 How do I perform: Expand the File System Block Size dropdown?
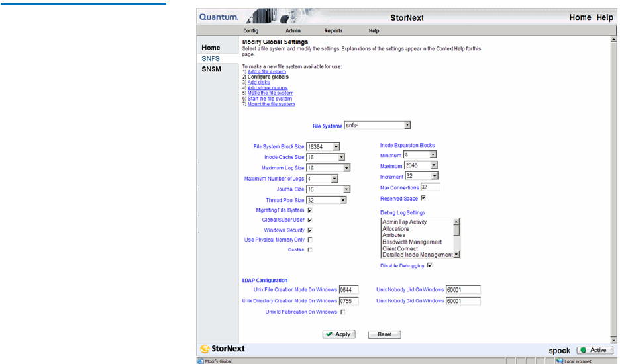336,146
